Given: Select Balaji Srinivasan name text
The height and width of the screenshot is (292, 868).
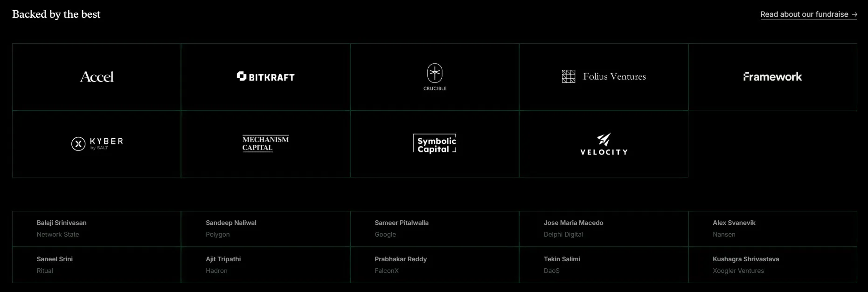Looking at the screenshot, I should pyautogui.click(x=62, y=223).
